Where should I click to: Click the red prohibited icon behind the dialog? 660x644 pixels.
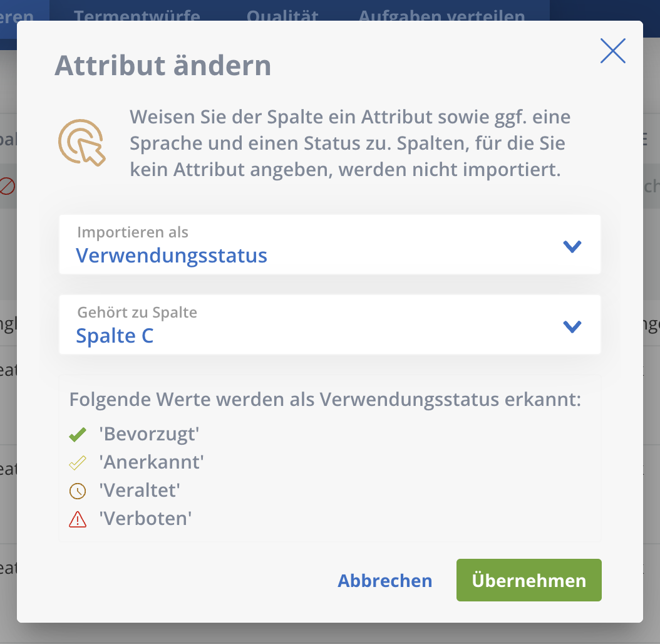coord(7,186)
